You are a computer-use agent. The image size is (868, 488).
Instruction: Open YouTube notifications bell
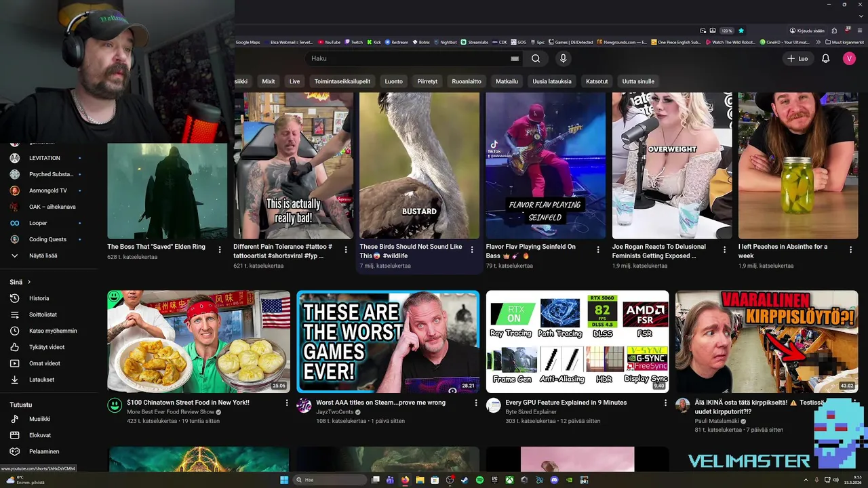tap(825, 59)
